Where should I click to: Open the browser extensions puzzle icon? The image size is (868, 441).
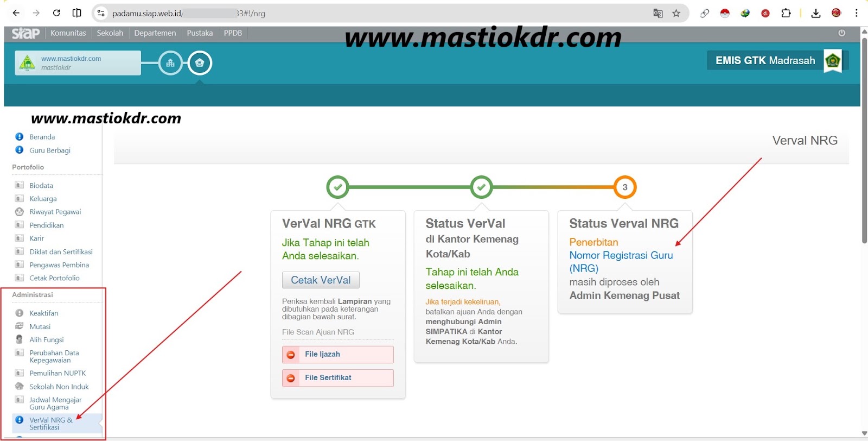[x=786, y=13]
